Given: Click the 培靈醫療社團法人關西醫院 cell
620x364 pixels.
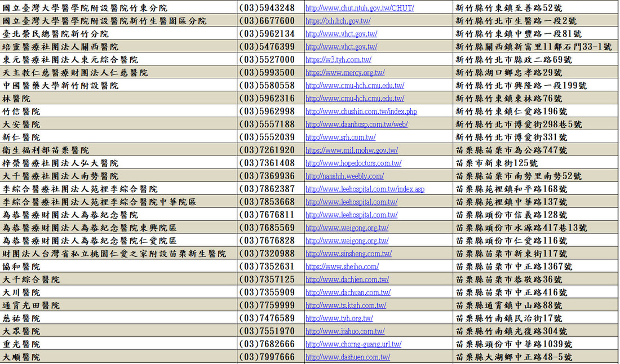Looking at the screenshot, I should tap(118, 47).
